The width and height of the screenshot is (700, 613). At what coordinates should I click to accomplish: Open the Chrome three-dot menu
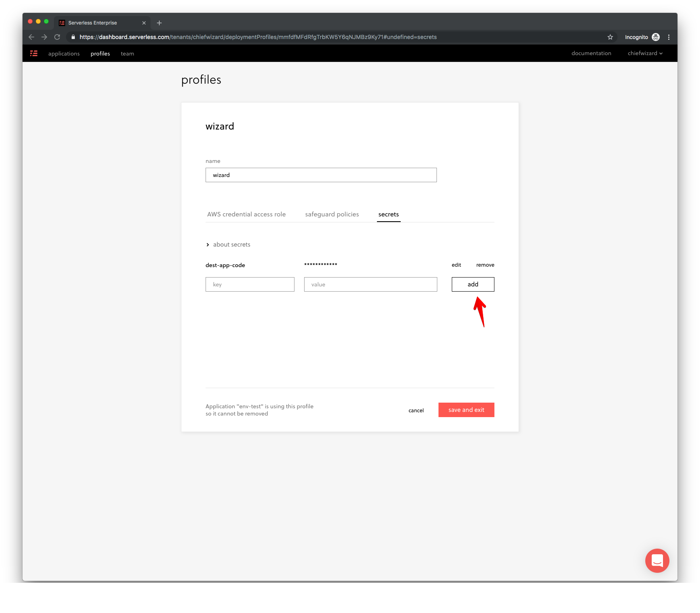(x=669, y=37)
